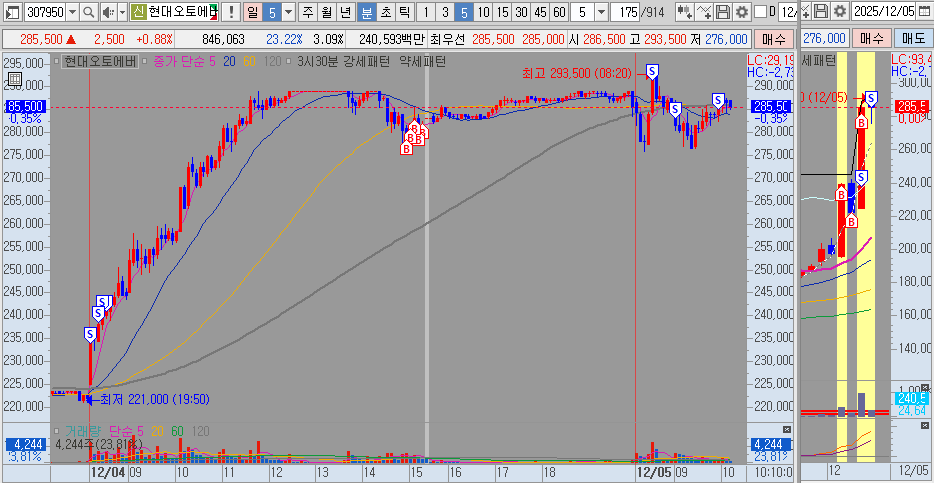Set 45-minute interval button

click(540, 11)
